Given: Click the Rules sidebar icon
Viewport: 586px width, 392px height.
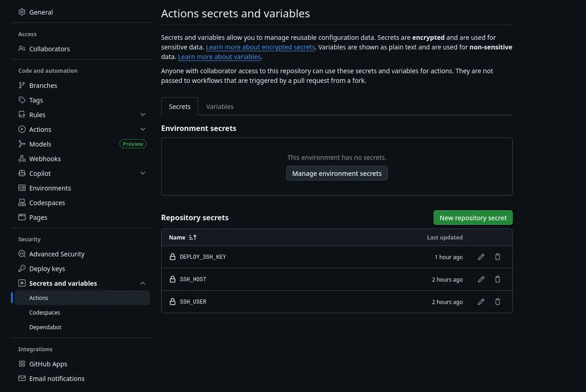Looking at the screenshot, I should click(x=22, y=114).
